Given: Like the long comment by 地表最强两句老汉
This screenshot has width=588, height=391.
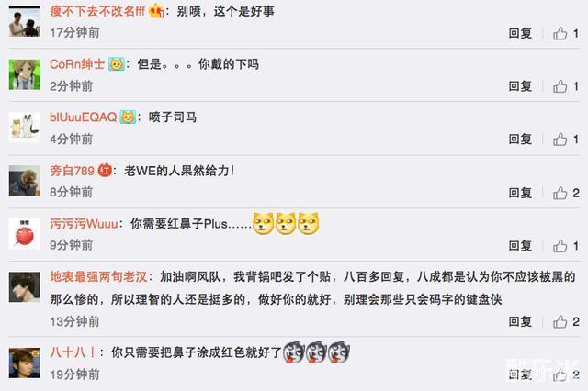Looking at the screenshot, I should pos(560,322).
